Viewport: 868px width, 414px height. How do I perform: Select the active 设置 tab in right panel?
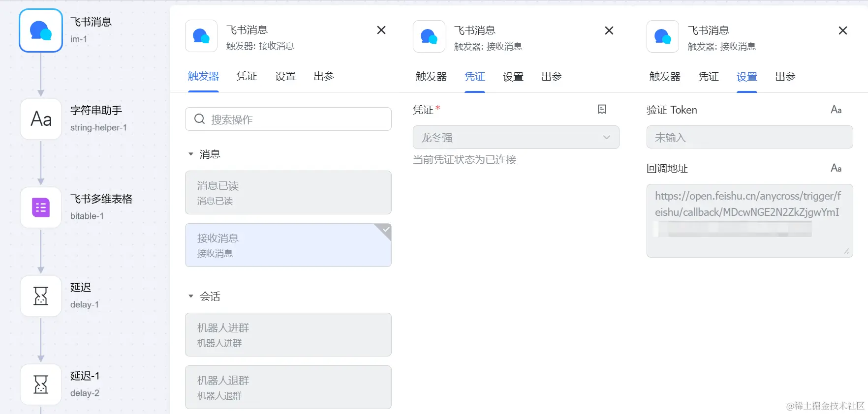coord(747,77)
